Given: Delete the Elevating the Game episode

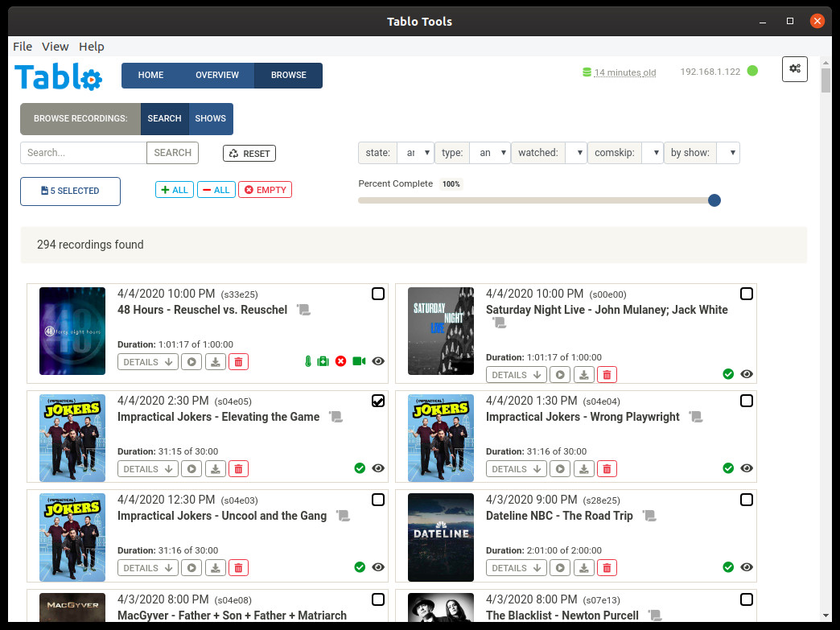Looking at the screenshot, I should (238, 469).
